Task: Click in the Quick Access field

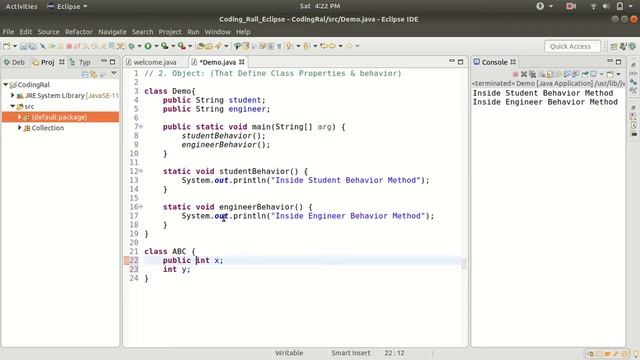Action: [572, 46]
